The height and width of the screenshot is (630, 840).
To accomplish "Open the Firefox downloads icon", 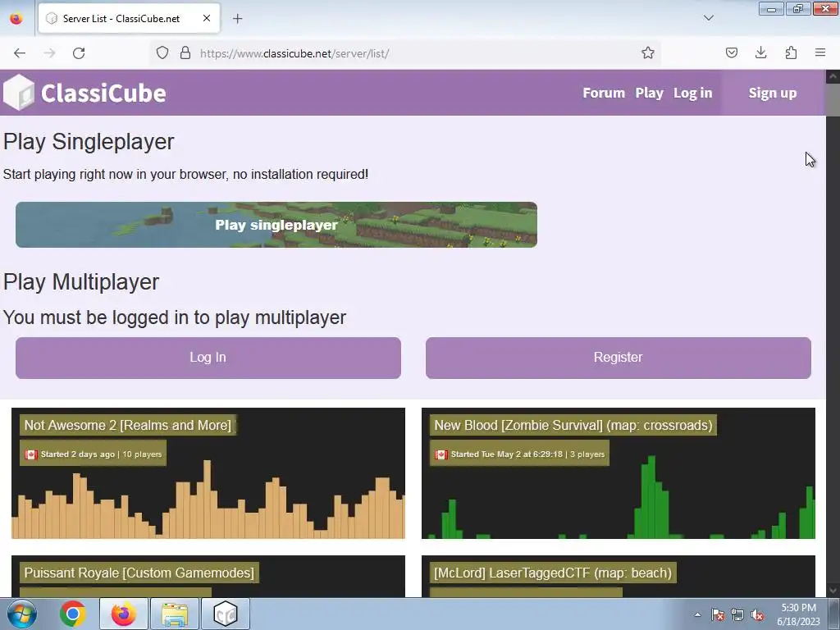I will [760, 52].
